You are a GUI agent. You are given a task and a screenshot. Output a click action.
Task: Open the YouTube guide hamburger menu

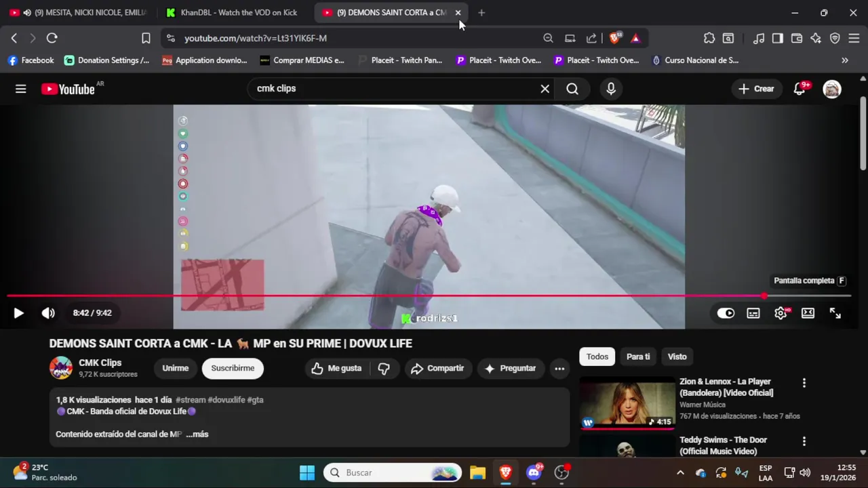pyautogui.click(x=21, y=89)
